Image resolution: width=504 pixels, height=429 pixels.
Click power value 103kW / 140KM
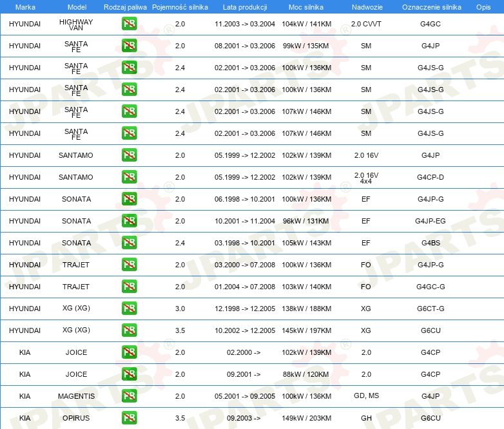pyautogui.click(x=307, y=287)
